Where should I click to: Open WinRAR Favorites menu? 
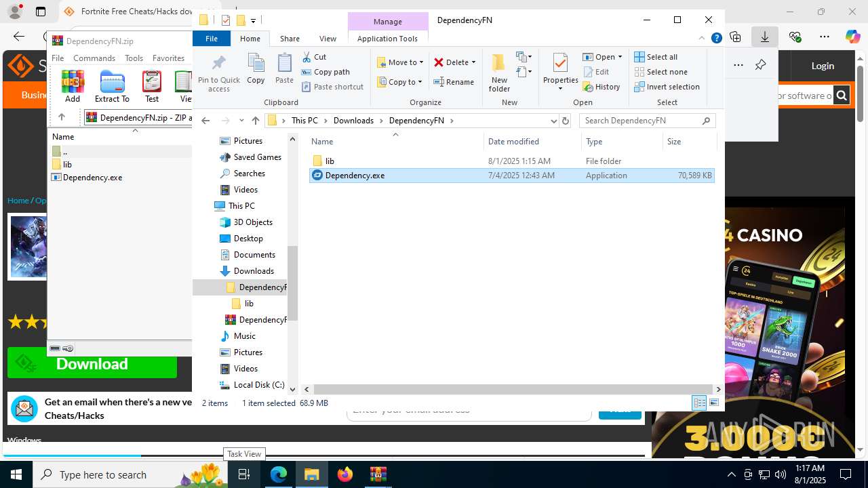point(168,58)
